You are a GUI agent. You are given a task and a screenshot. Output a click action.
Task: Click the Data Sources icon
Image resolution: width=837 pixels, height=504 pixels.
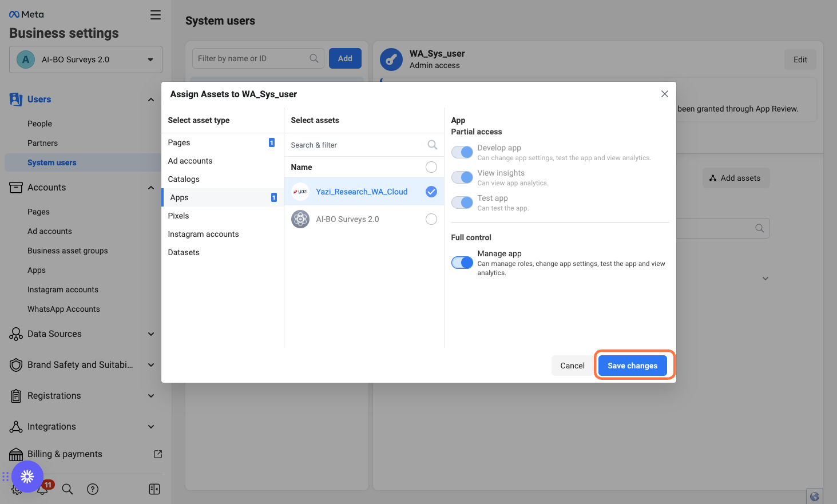click(x=16, y=334)
